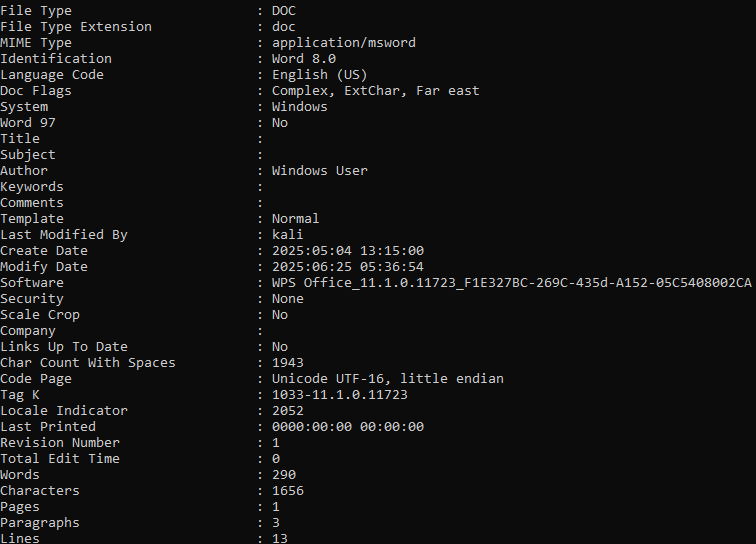Click the File Type value DOC
756x544 pixels.
[x=284, y=11]
